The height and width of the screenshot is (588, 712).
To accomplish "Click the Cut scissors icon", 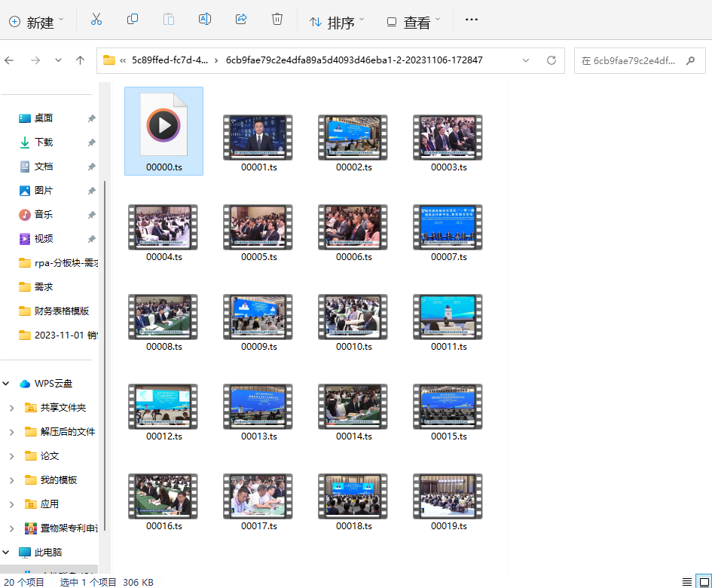I will coord(96,20).
